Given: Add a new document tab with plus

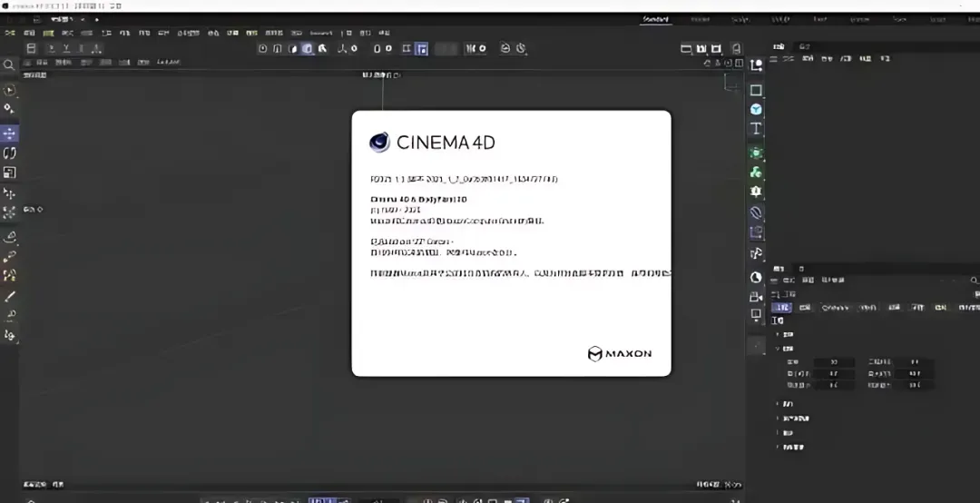Looking at the screenshot, I should [x=96, y=19].
